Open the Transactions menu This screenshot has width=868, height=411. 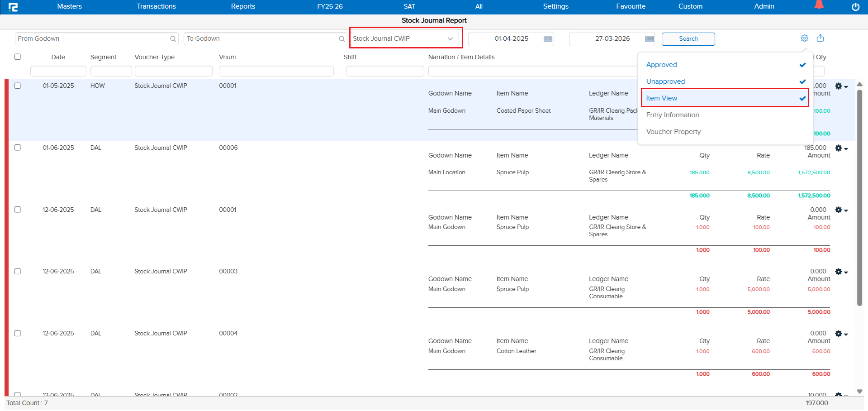click(x=156, y=6)
